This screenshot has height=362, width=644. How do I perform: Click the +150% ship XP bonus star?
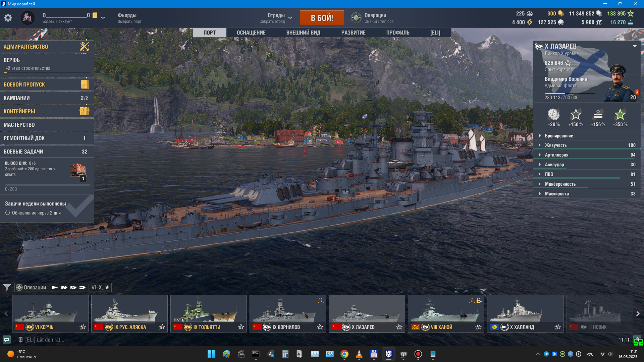(576, 114)
